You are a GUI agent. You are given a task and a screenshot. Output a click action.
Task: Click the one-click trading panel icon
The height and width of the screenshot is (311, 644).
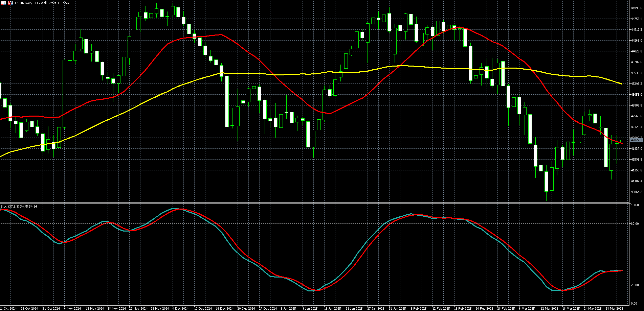(x=10, y=3)
